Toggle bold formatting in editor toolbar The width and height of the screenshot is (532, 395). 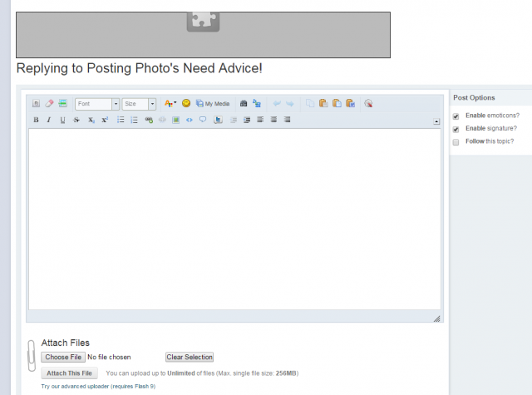tap(36, 120)
